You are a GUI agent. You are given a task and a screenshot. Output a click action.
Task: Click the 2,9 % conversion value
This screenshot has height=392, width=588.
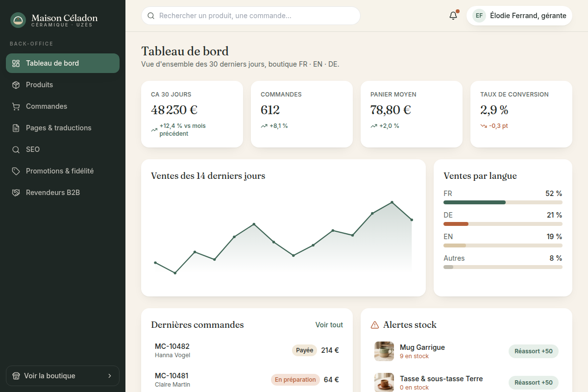[x=494, y=110]
